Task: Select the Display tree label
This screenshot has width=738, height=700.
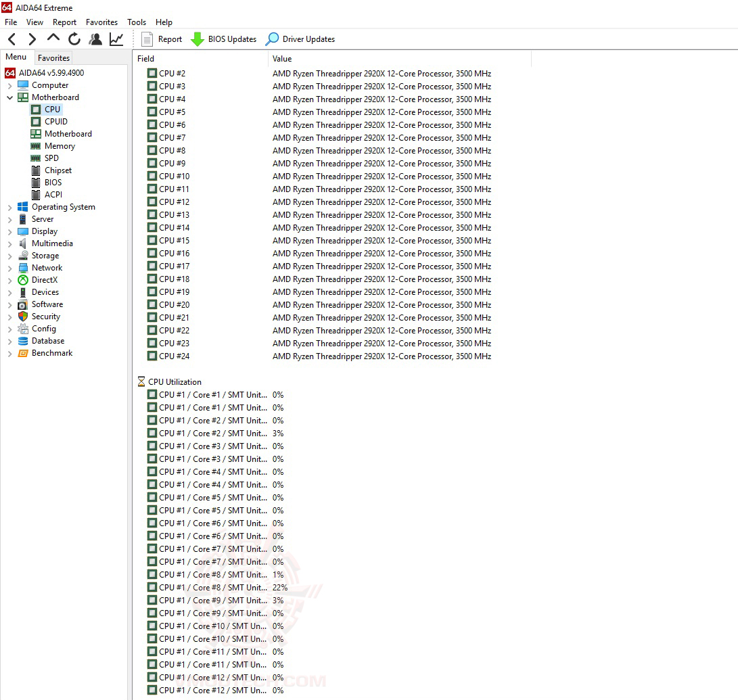Action: [x=45, y=231]
